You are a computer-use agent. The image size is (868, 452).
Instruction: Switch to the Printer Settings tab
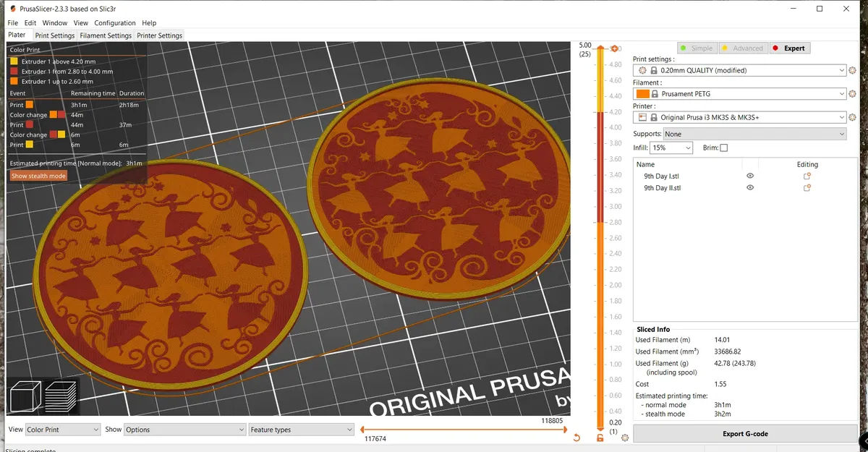tap(160, 35)
